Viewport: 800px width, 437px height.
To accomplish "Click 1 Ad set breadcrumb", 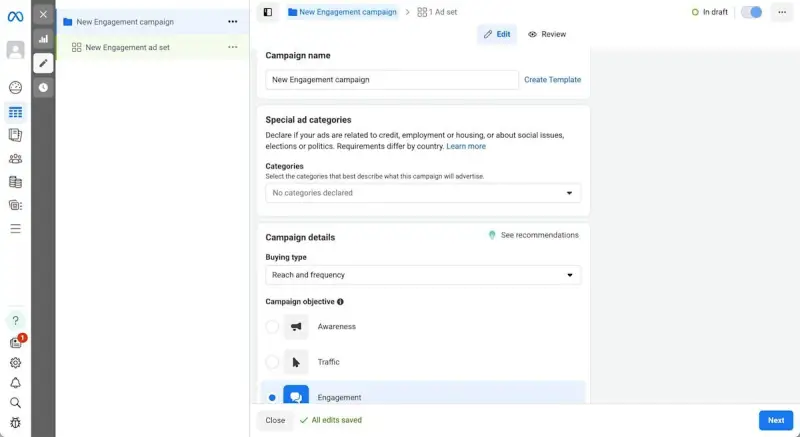I will click(x=437, y=12).
